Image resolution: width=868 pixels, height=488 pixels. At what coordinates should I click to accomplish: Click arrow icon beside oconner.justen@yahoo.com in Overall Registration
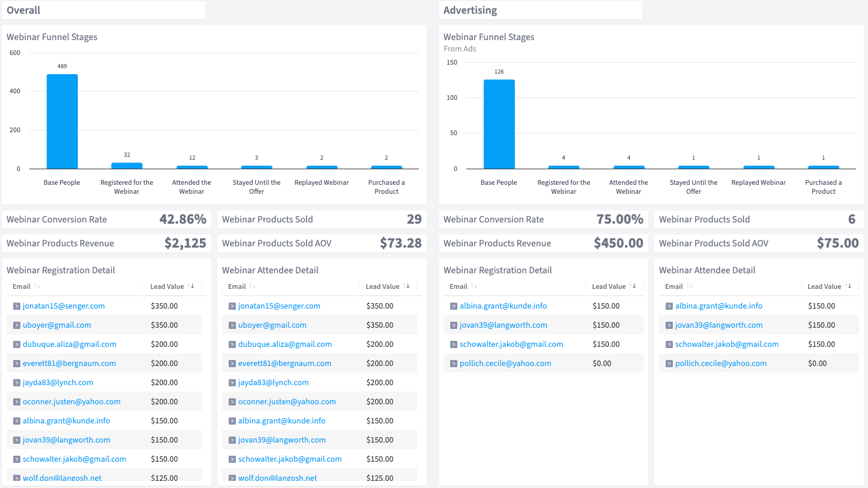pyautogui.click(x=16, y=402)
